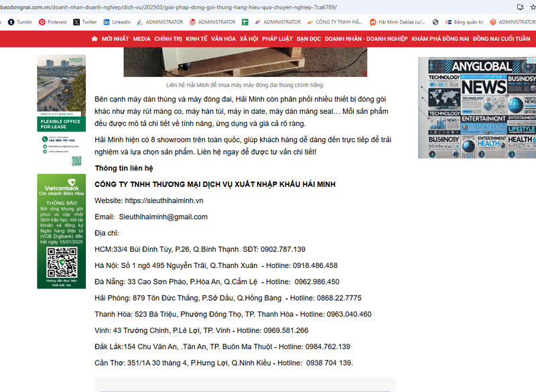This screenshot has height=392, width=536.
Task: Open the Anyglobal News advertisement
Action: point(476,107)
